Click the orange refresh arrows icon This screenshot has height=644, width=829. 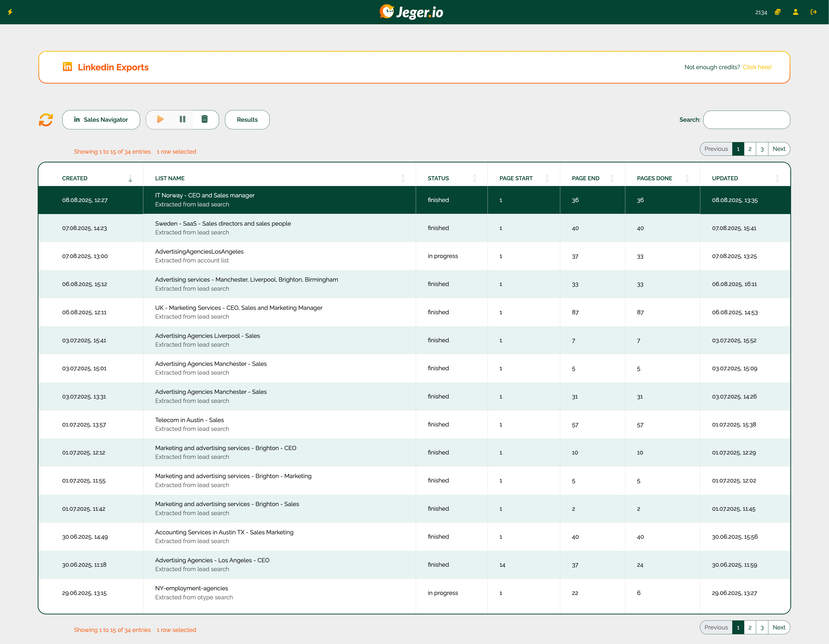coord(46,120)
